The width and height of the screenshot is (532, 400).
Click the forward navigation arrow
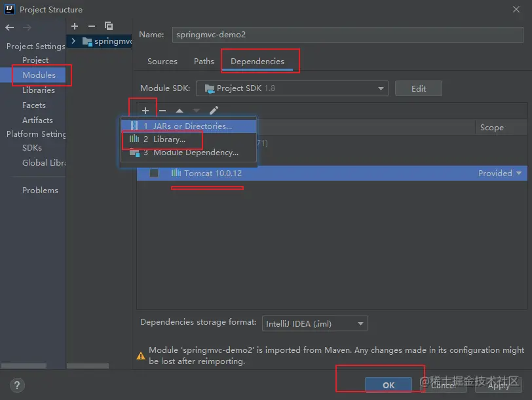[27, 27]
